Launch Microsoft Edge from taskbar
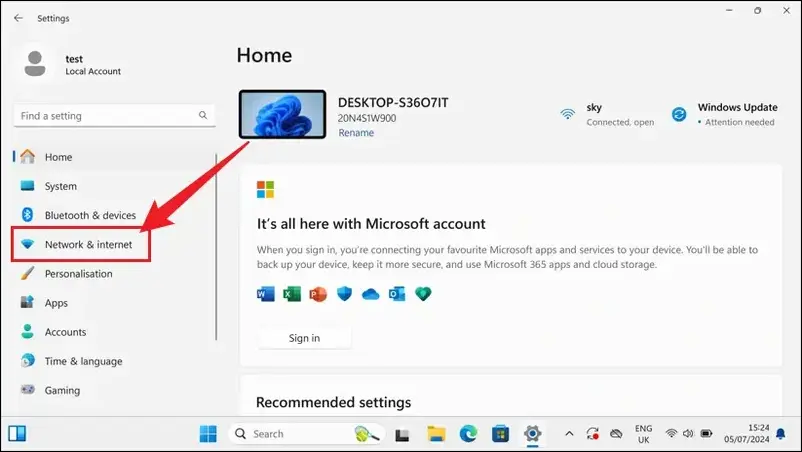This screenshot has height=452, width=802. 468,434
